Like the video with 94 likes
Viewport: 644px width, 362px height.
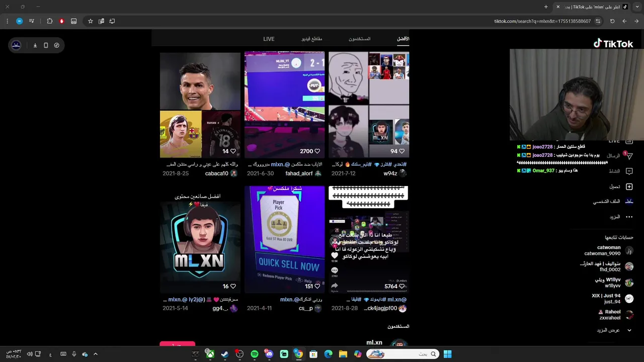(401, 151)
